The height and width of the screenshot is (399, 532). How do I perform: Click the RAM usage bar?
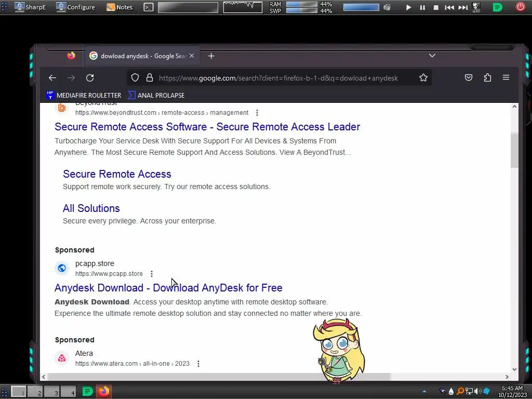coord(302,4)
